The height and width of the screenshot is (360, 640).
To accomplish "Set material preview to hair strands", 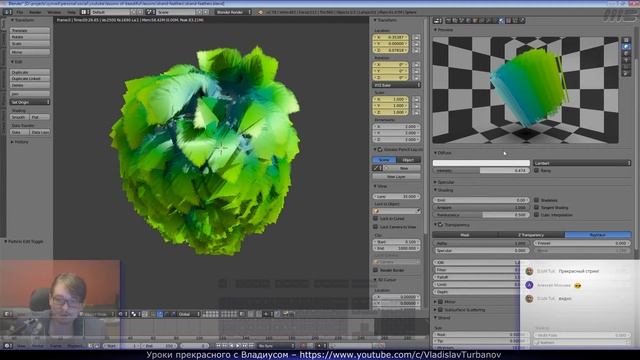I will tap(626, 67).
